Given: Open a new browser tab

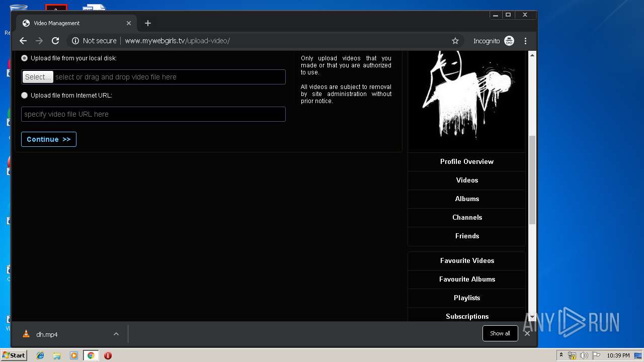Looking at the screenshot, I should (x=147, y=23).
